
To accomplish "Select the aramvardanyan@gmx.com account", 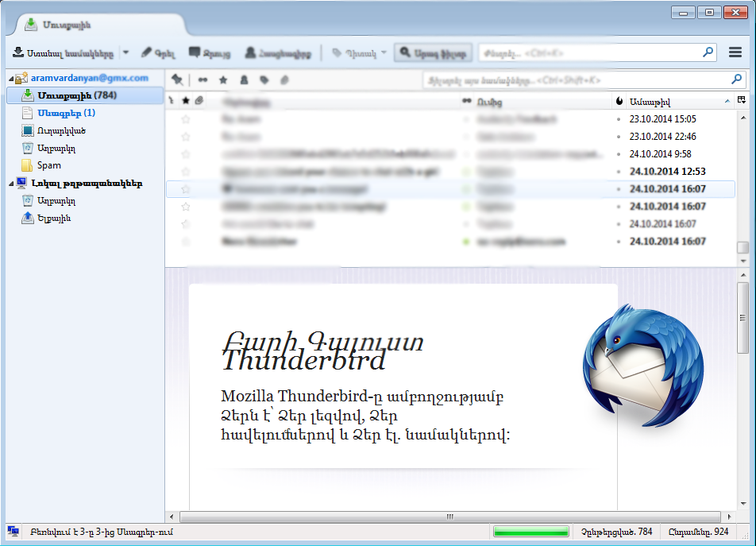I will click(x=90, y=78).
